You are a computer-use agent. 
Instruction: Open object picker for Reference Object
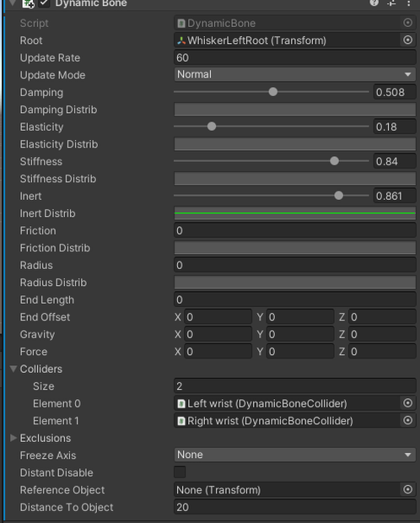407,489
